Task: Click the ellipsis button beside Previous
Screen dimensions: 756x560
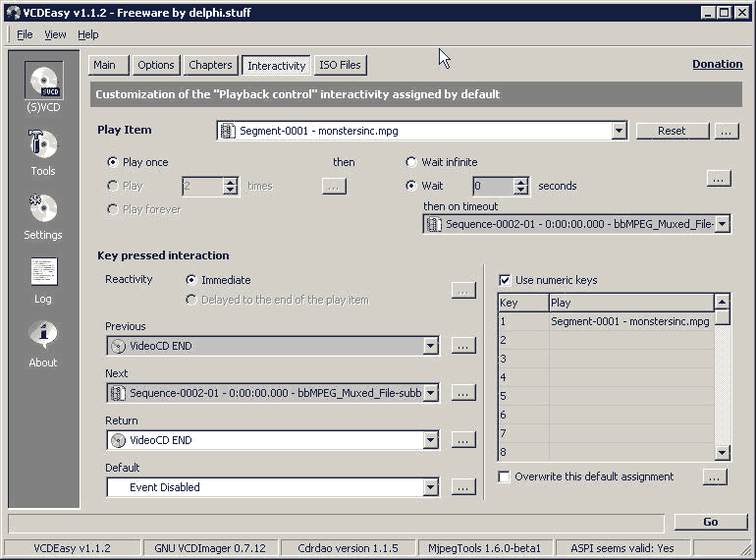Action: tap(463, 346)
